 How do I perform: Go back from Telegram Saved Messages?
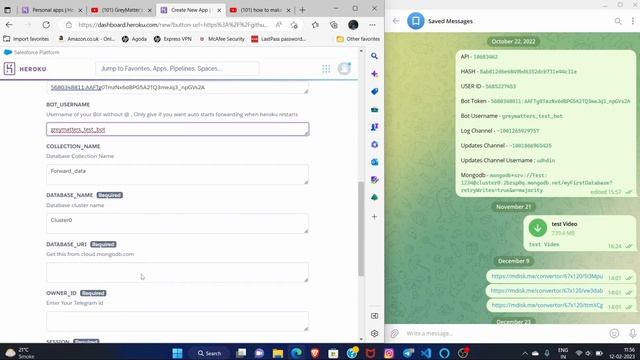(x=396, y=21)
